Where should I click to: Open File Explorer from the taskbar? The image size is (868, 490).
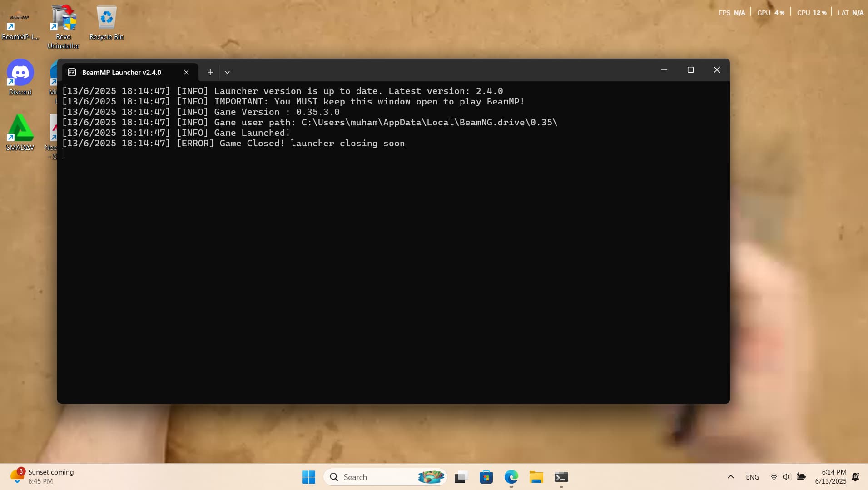[x=536, y=477]
